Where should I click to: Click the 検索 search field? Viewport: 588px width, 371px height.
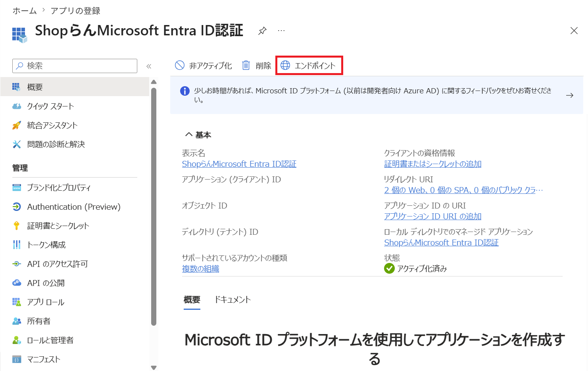point(75,66)
